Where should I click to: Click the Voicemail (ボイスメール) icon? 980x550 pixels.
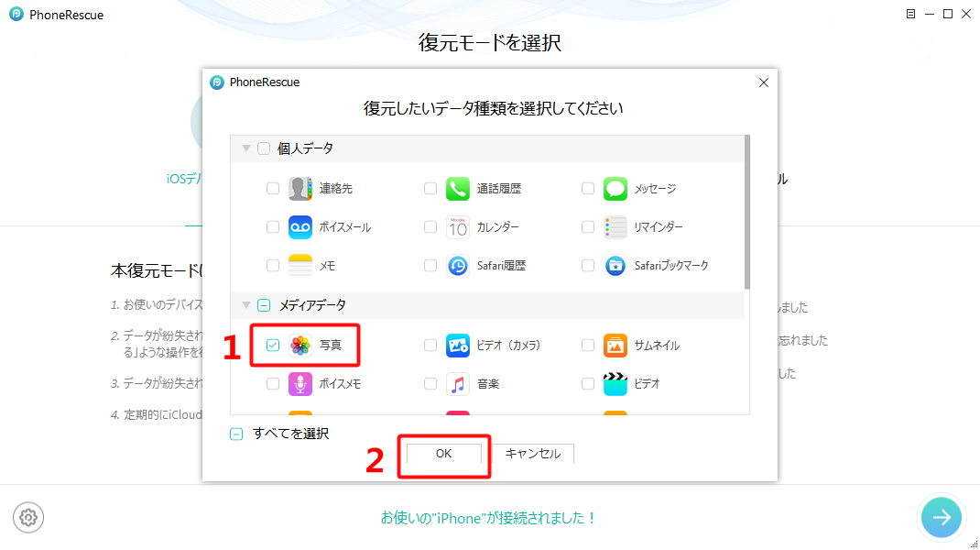click(x=300, y=227)
